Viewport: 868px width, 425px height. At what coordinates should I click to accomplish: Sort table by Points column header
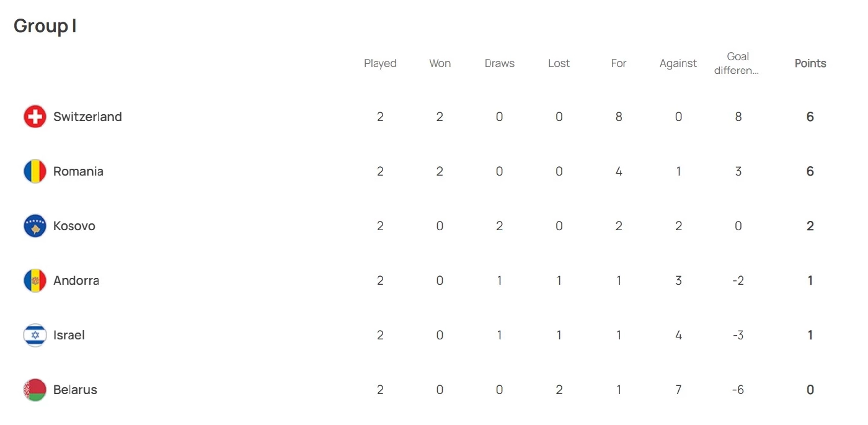tap(810, 63)
